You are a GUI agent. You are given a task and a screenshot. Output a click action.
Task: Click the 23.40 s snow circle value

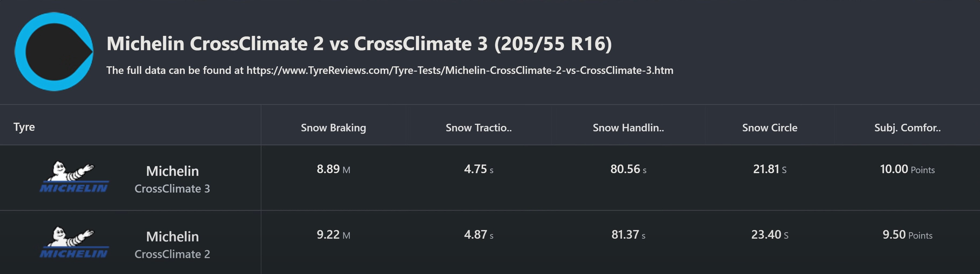point(770,234)
